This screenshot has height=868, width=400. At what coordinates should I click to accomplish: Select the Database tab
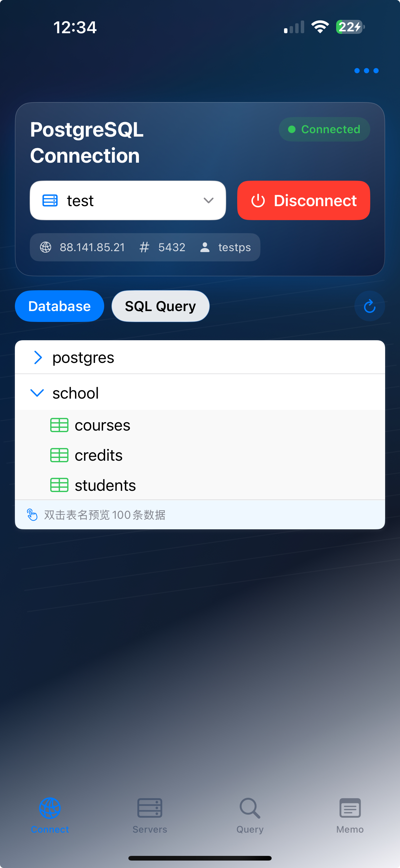[x=59, y=306]
